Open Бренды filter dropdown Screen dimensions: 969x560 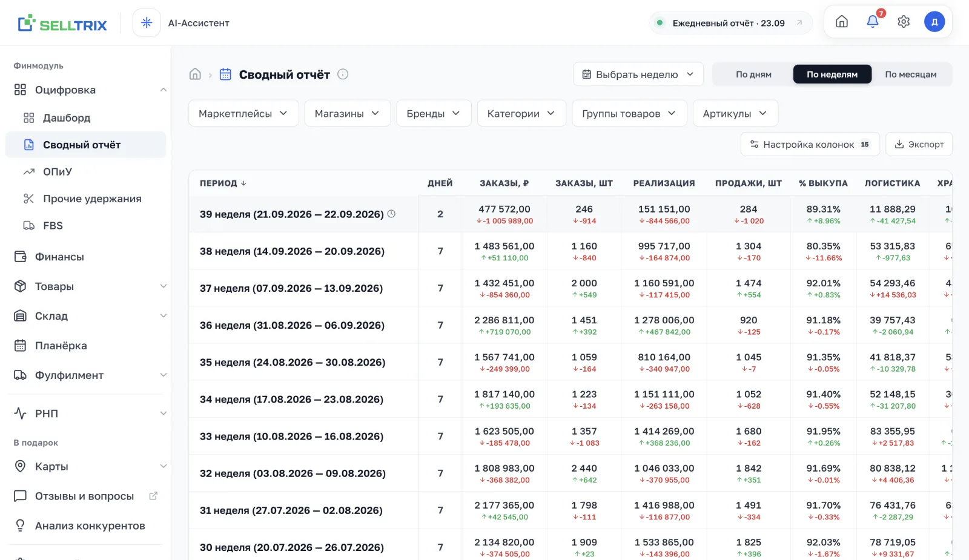[x=434, y=113]
